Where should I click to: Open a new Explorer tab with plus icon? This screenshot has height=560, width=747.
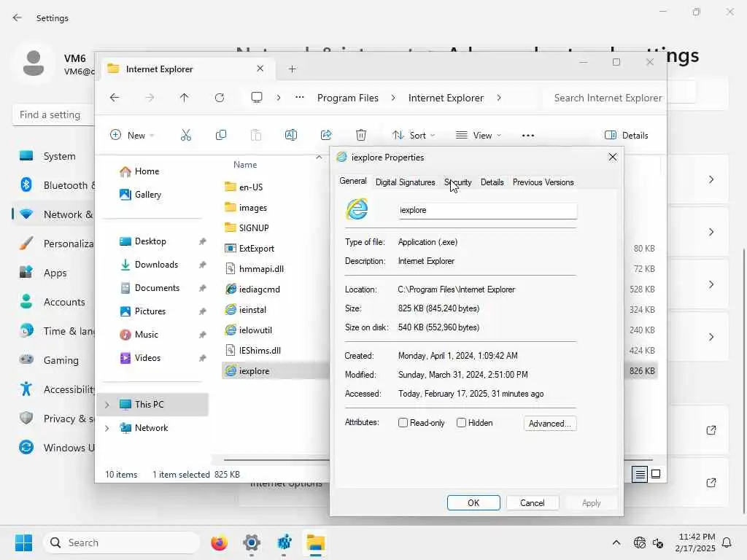click(292, 69)
